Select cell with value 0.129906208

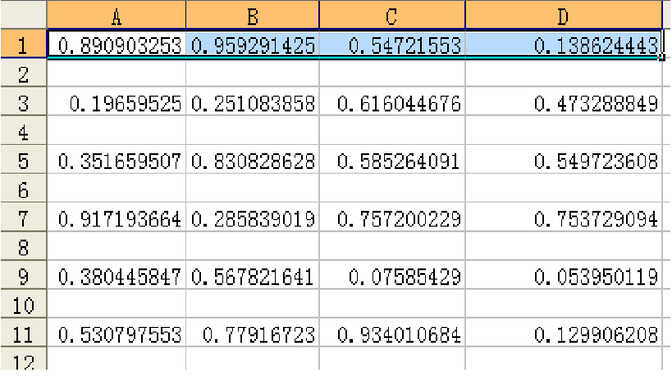point(564,334)
